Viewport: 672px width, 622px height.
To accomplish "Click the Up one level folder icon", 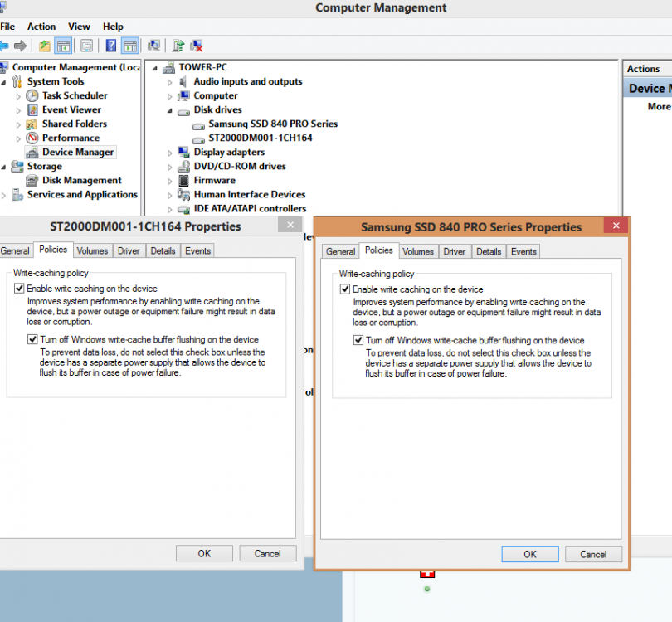I will (45, 46).
